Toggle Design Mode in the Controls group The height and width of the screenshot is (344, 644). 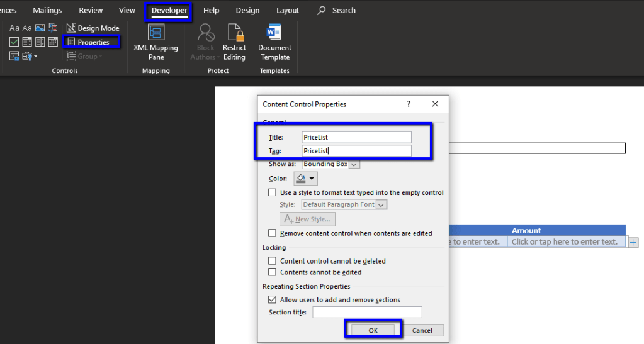93,28
